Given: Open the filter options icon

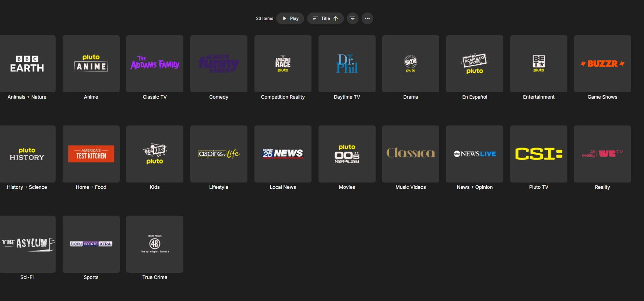Looking at the screenshot, I should [353, 18].
